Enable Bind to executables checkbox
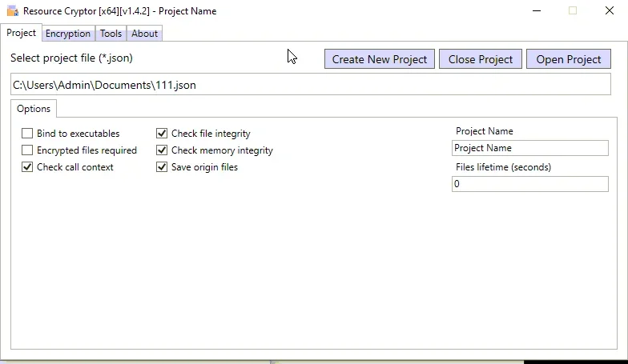Screen dimensions: 628x364 27,133
